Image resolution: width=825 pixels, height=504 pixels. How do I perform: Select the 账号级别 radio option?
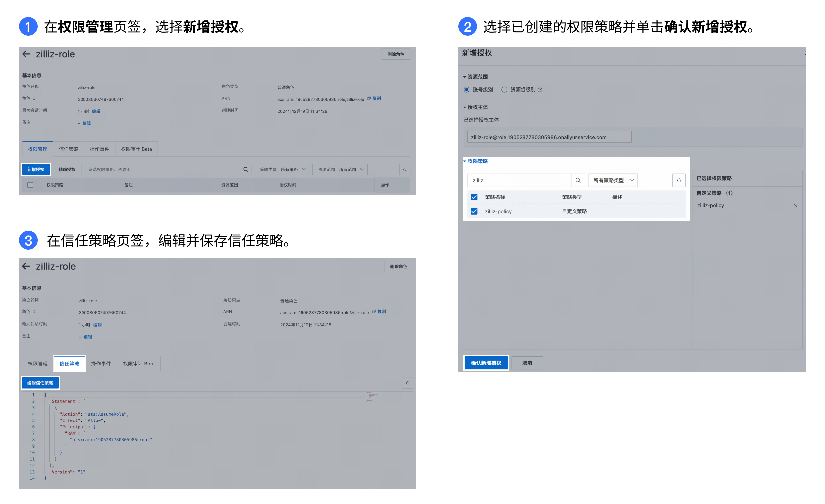click(467, 90)
